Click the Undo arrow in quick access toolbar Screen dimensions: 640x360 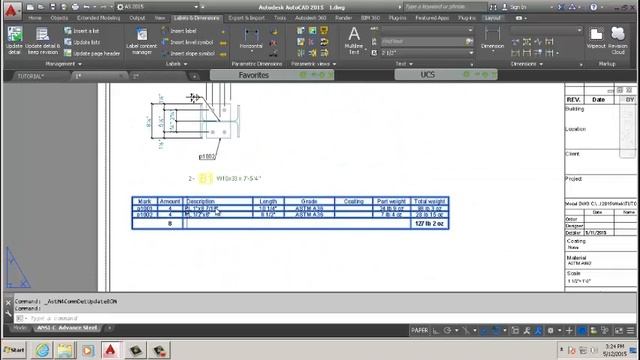[87, 7]
